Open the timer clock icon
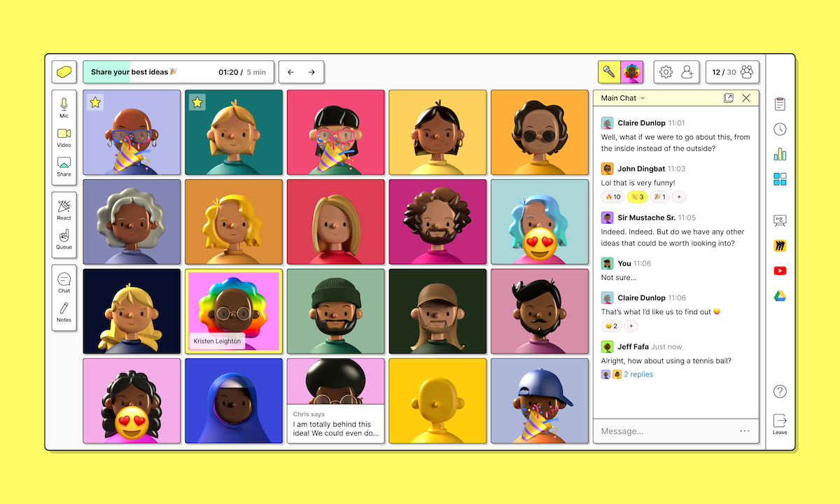 click(x=780, y=129)
